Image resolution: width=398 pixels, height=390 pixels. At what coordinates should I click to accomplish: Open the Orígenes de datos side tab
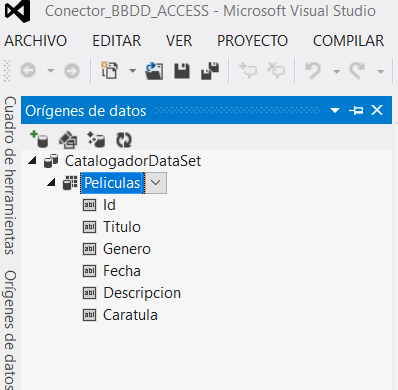(x=10, y=330)
